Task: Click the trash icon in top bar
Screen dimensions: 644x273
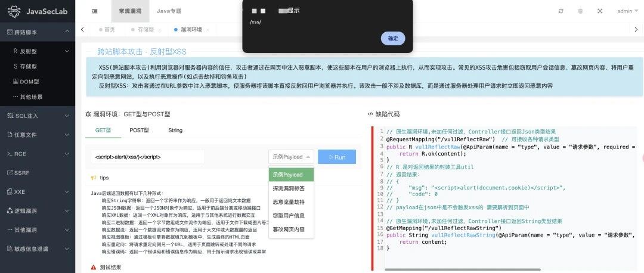Action: click(x=580, y=11)
